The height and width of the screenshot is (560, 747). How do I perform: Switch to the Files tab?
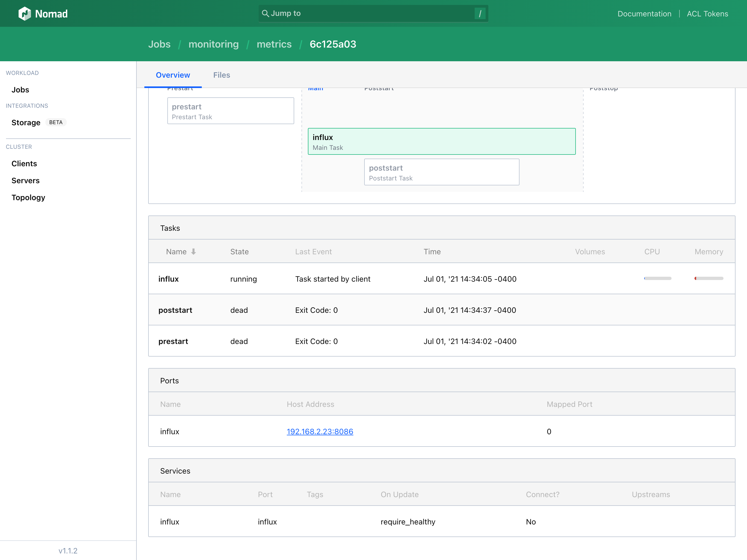click(x=222, y=75)
